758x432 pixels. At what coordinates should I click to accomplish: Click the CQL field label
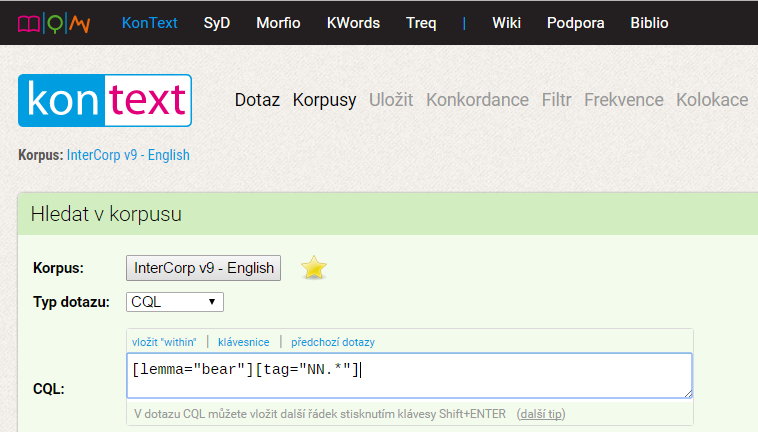49,389
